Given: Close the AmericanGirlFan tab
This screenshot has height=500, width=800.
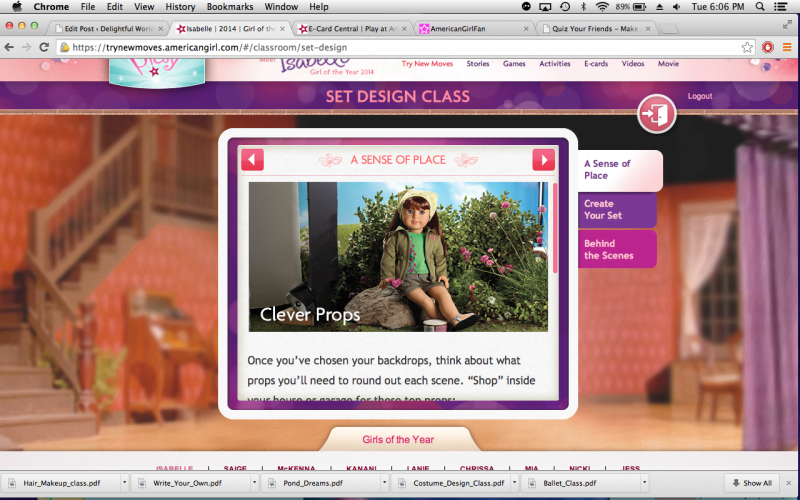Looking at the screenshot, I should coord(526,29).
